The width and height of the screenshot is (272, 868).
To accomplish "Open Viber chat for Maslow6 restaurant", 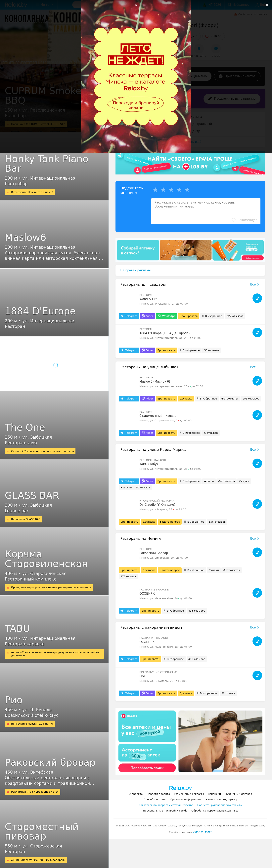I will coord(147,399).
